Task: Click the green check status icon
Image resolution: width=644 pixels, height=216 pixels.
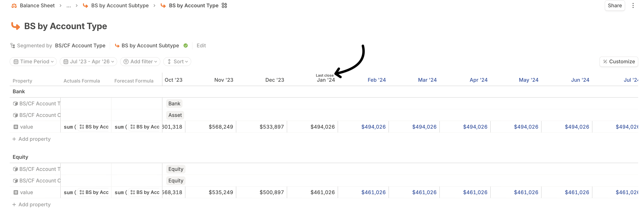Action: (x=186, y=46)
